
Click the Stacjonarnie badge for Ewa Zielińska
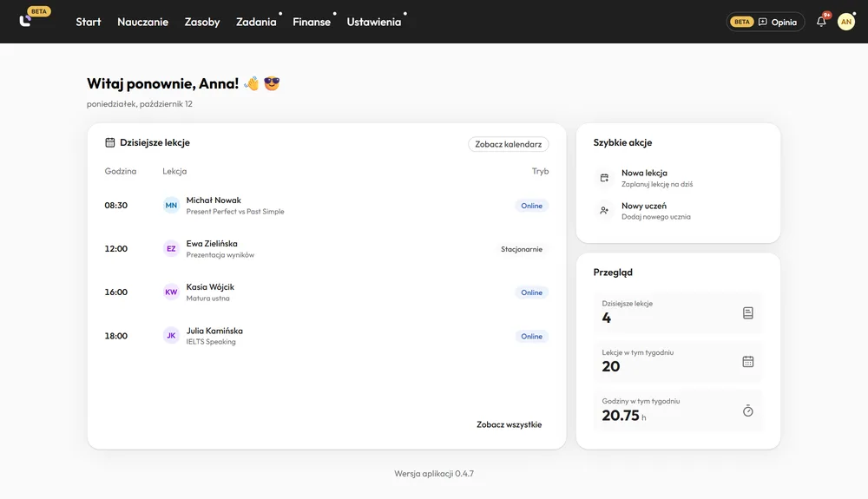522,249
